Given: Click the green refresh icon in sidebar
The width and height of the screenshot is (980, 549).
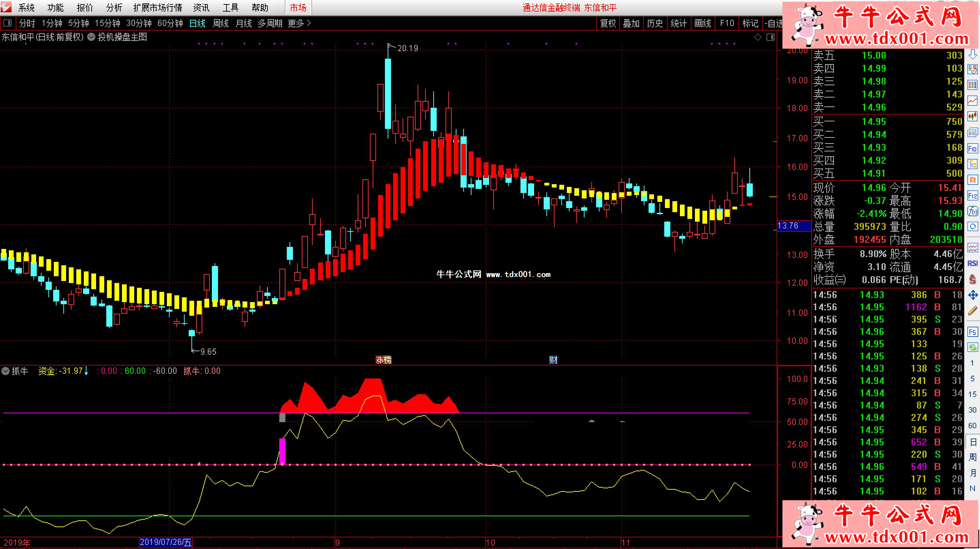Looking at the screenshot, I should tap(973, 347).
